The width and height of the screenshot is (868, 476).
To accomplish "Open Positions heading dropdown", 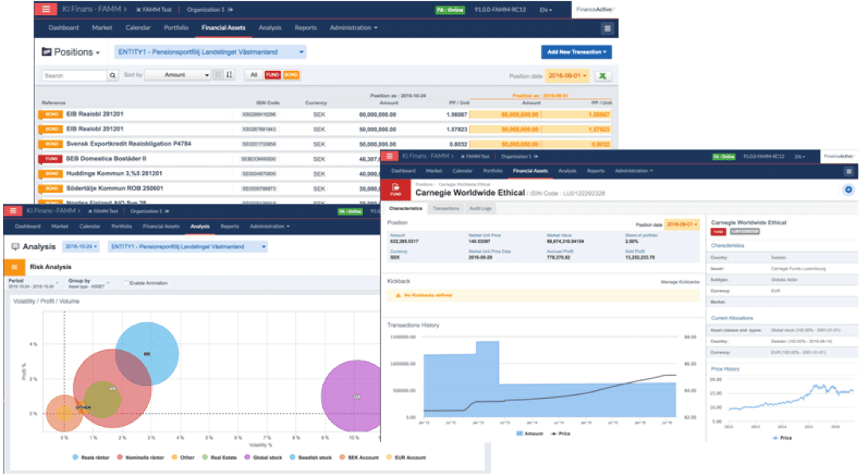I will pos(71,52).
